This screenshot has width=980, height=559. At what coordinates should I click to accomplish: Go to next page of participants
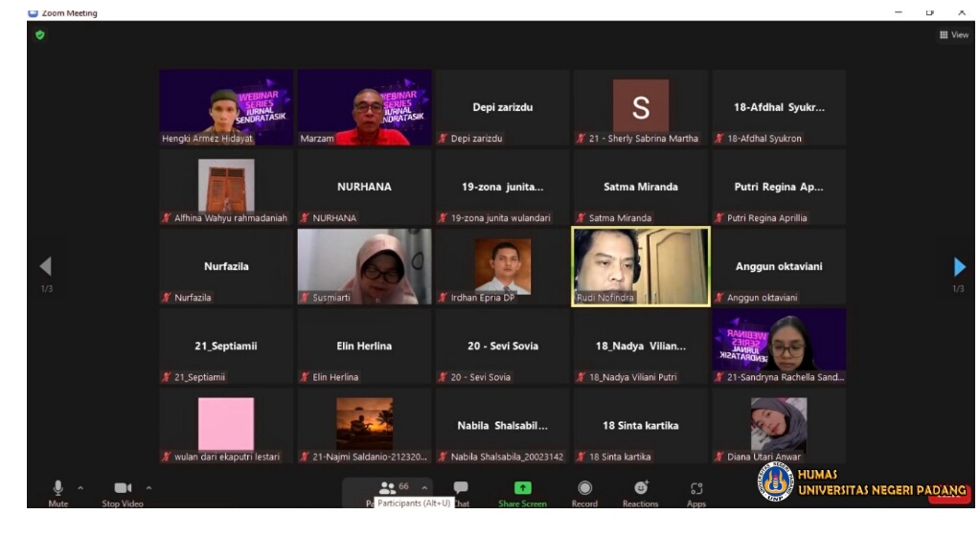pyautogui.click(x=959, y=267)
